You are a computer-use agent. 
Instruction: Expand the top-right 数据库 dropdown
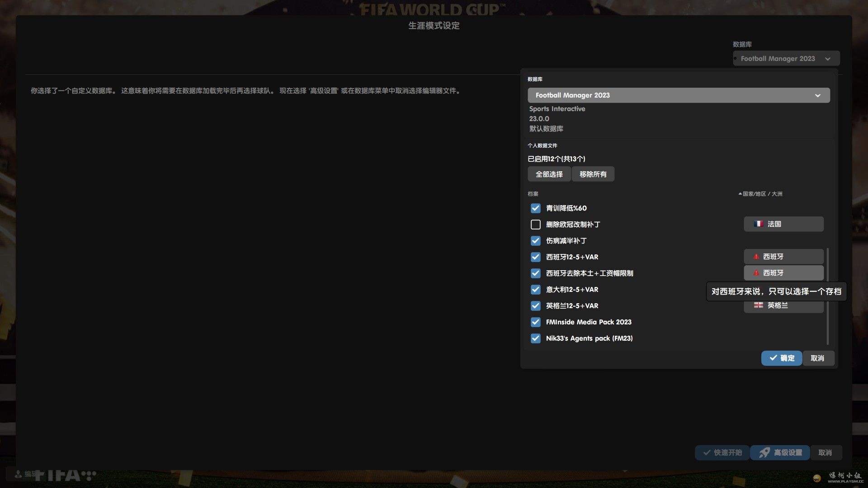click(x=786, y=59)
